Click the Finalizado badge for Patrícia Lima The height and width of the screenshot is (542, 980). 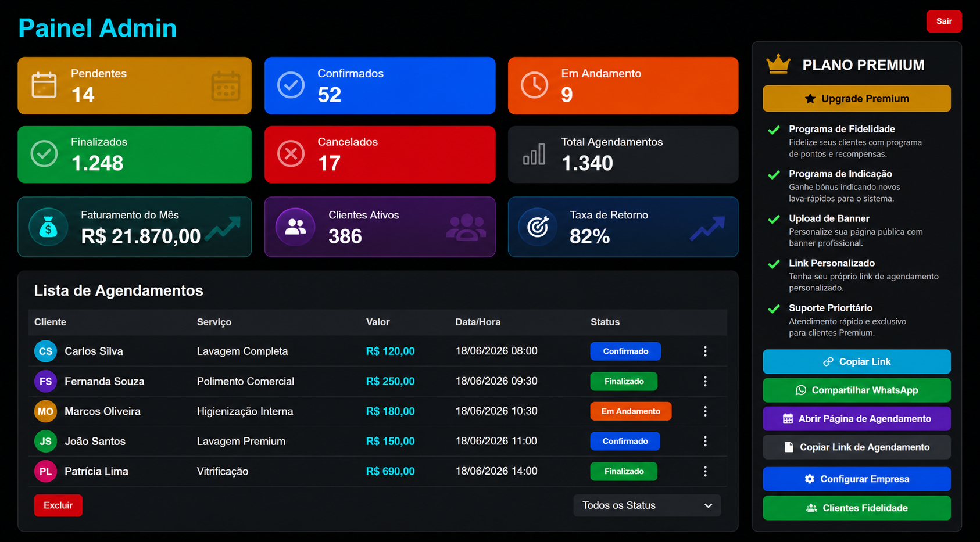(624, 471)
